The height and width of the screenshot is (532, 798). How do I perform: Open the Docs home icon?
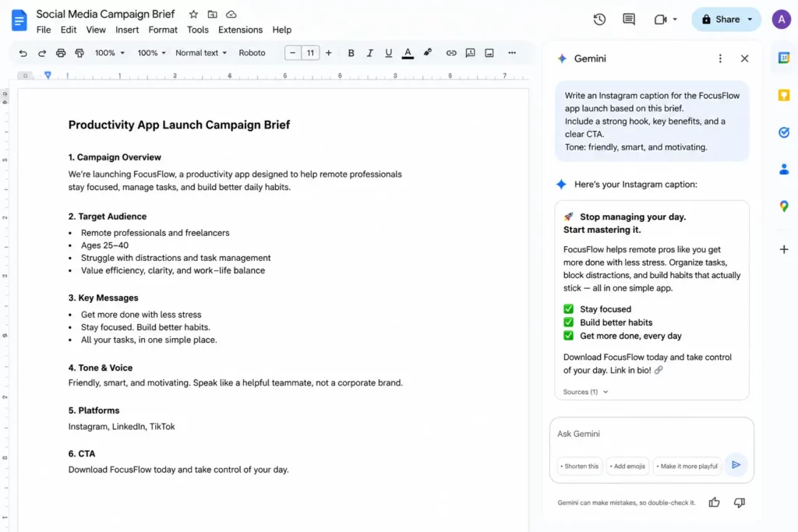pos(19,20)
